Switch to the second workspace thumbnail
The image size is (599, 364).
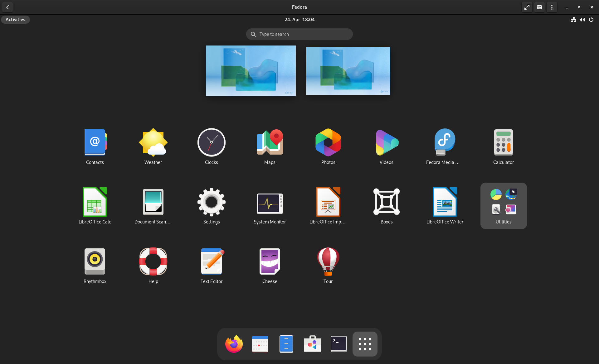(x=348, y=71)
